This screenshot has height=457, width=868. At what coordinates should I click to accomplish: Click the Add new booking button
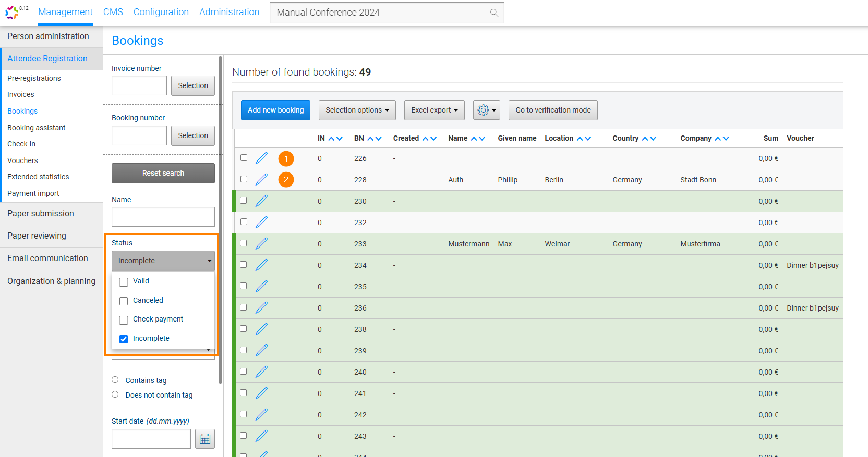[x=275, y=110]
